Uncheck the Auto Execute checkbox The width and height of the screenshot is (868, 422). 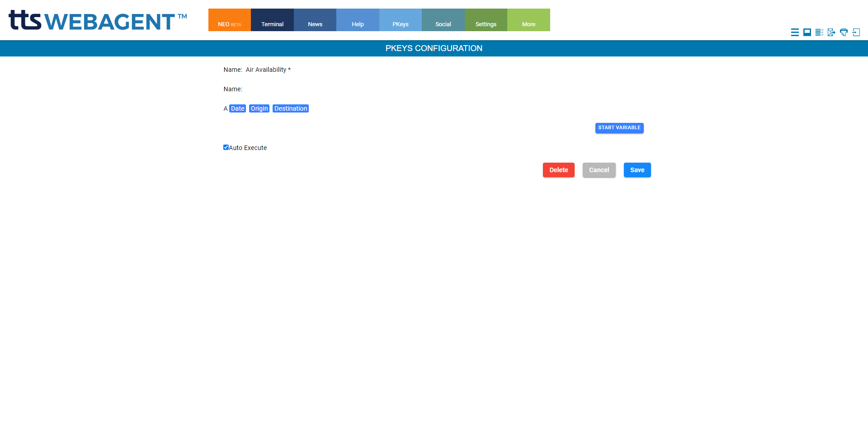click(x=226, y=147)
